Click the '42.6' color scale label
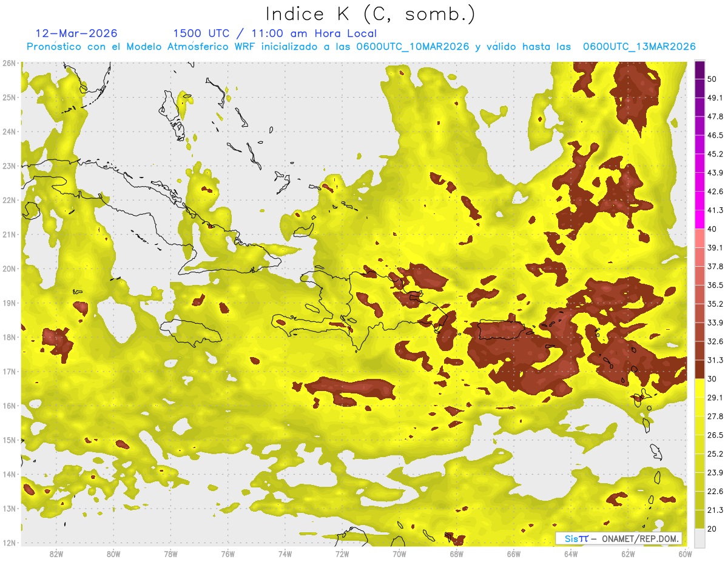Screen dimensions: 728x562 click(715, 192)
